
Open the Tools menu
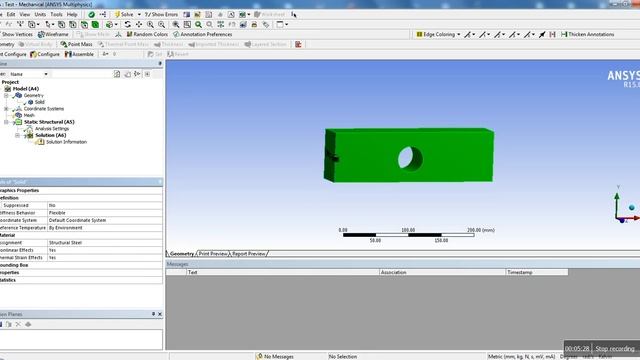pos(56,14)
